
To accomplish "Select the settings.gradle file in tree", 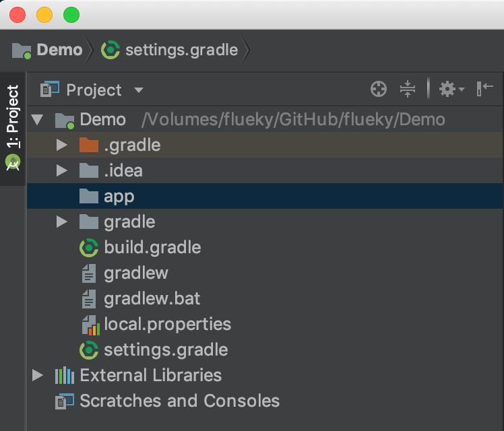I will point(165,350).
